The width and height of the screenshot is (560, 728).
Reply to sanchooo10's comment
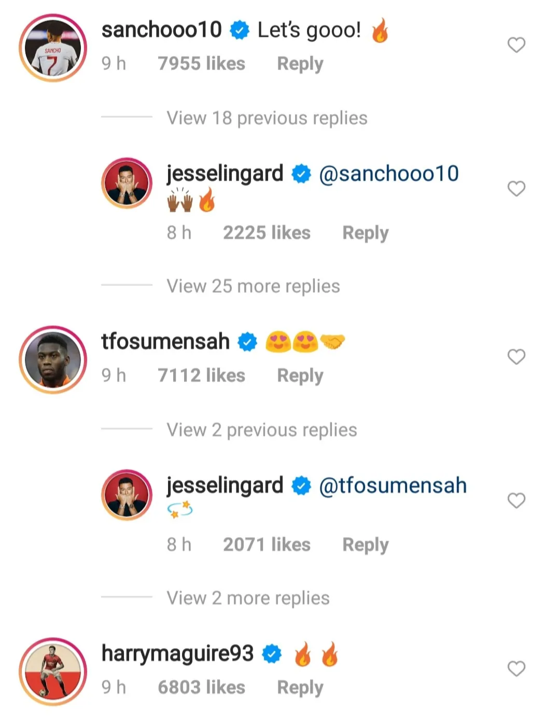click(300, 64)
